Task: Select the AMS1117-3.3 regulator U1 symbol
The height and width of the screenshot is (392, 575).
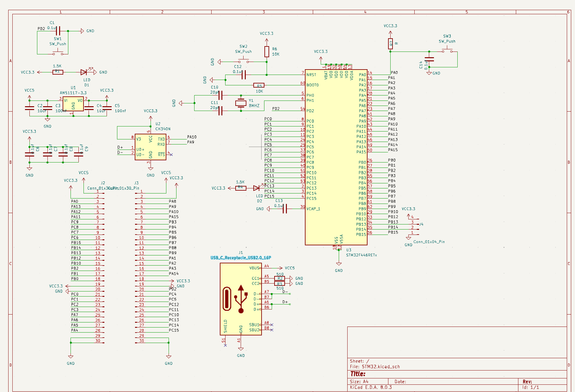Action: click(73, 104)
